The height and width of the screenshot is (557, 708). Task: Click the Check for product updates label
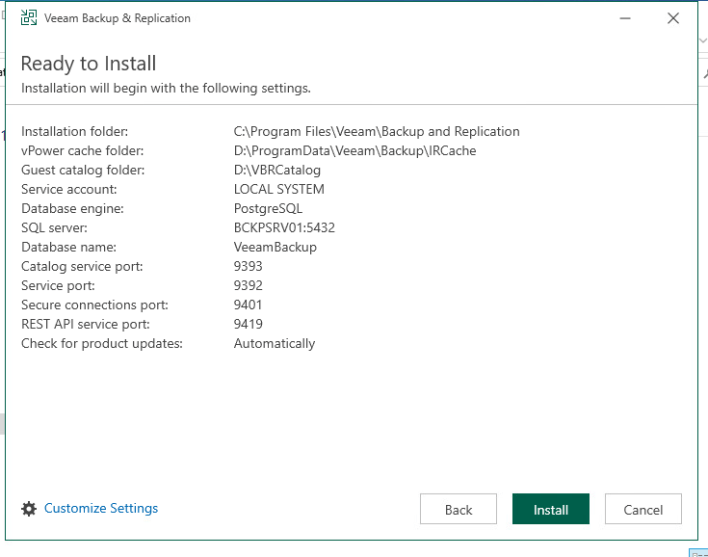click(102, 343)
